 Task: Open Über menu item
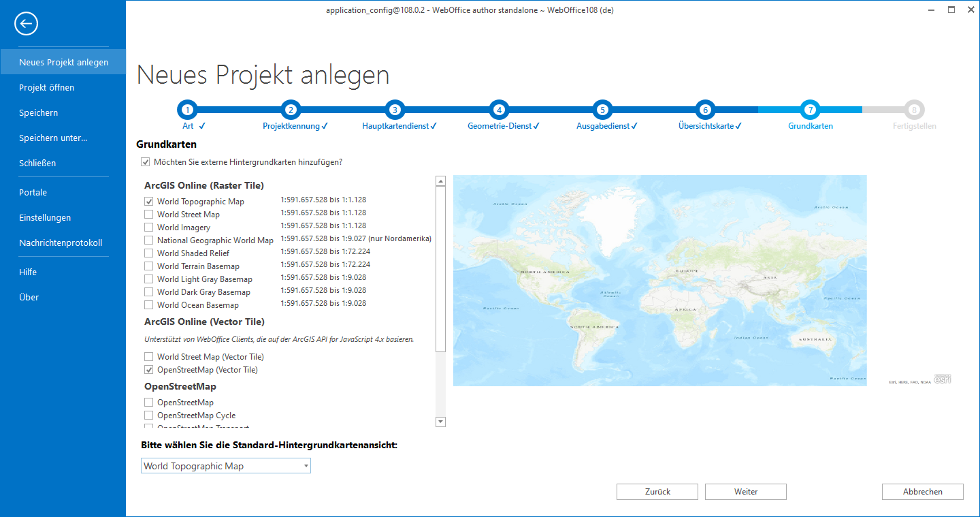click(63, 297)
